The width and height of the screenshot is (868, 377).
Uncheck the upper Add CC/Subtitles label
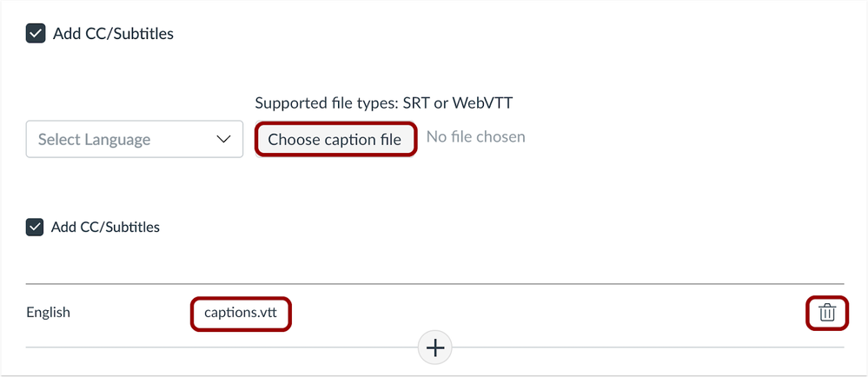coord(112,34)
